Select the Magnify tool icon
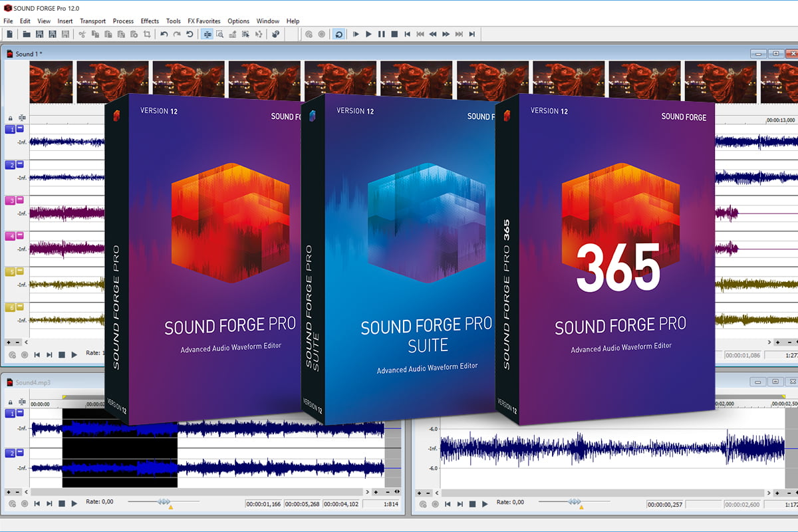This screenshot has width=798, height=532. point(219,34)
